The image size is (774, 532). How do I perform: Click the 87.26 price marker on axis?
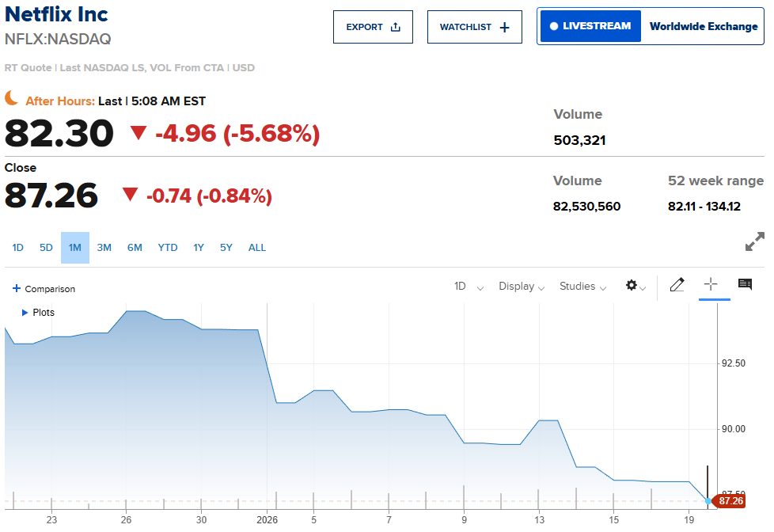point(730,501)
